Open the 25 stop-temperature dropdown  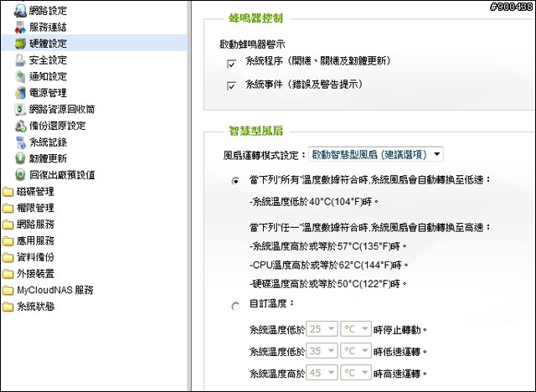click(322, 329)
